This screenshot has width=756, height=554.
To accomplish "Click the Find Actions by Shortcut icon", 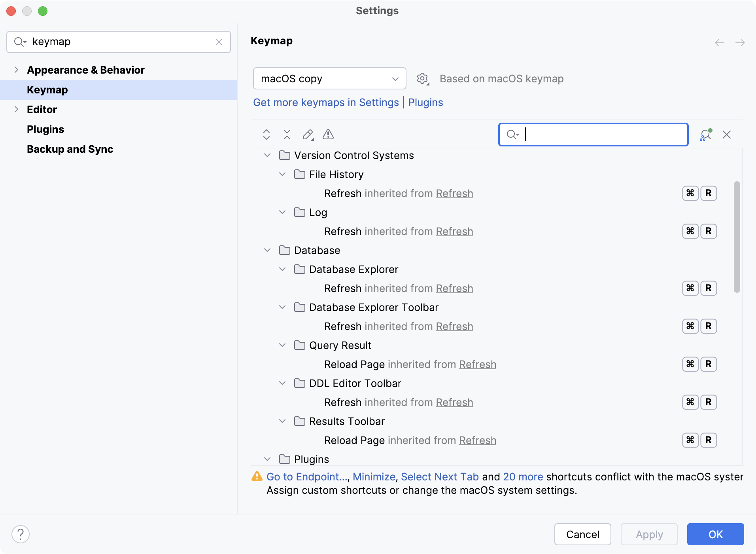I will click(705, 135).
